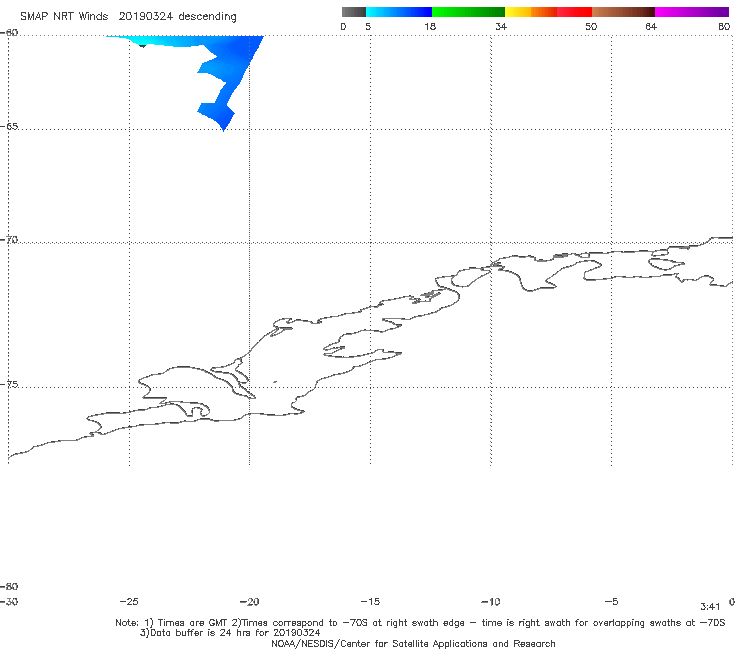The width and height of the screenshot is (740, 650).
Task: Click the longitude label -10
Action: (x=490, y=602)
